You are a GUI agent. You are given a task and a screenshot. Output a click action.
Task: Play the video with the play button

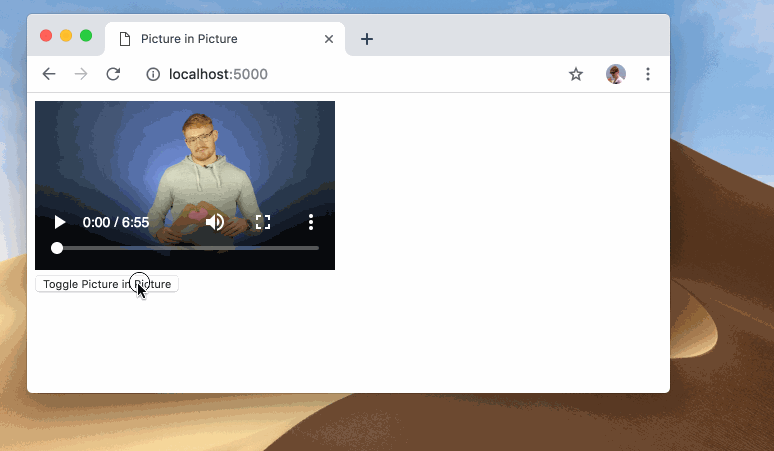tap(60, 222)
